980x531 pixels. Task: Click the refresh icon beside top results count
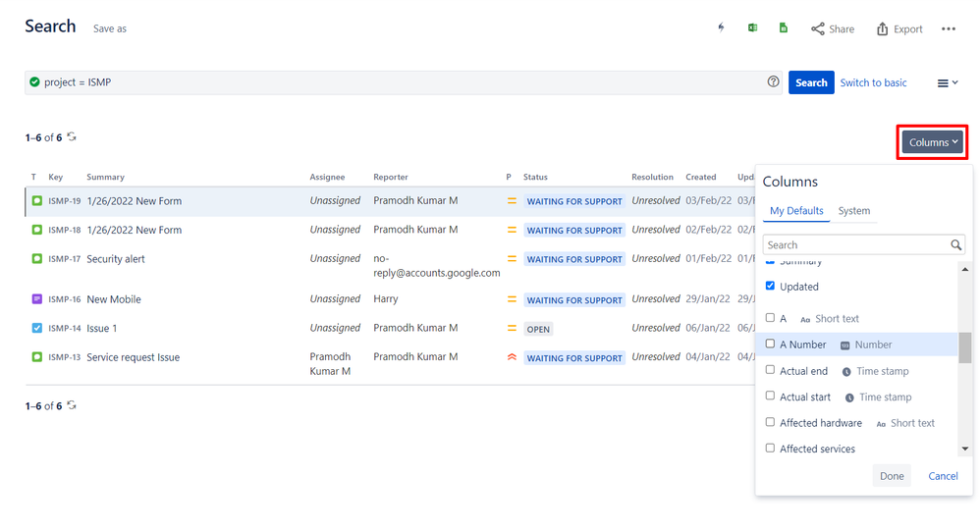point(72,137)
